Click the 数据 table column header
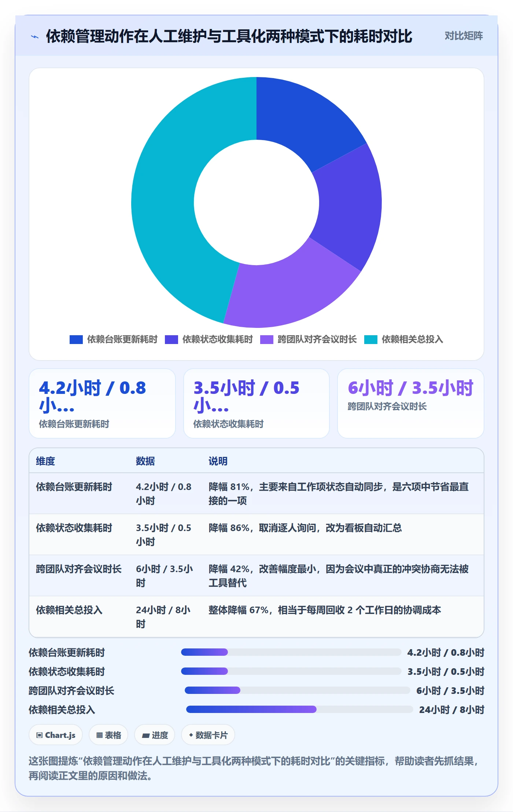Screen dimensions: 513x812 145,461
